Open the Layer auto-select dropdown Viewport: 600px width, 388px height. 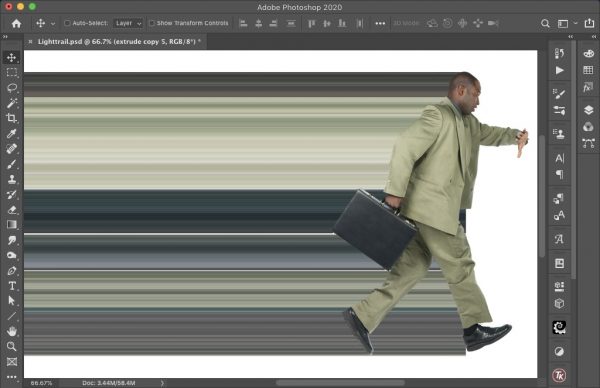128,23
